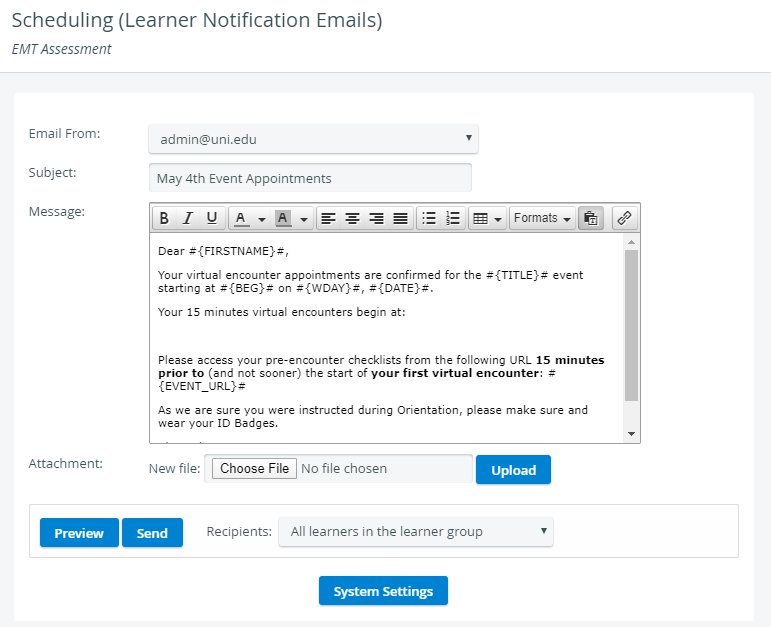Justify the message text

(x=400, y=218)
